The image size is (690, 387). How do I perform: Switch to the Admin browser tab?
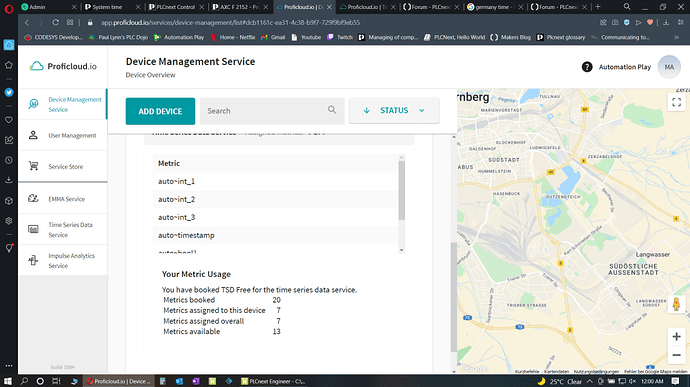(48, 7)
